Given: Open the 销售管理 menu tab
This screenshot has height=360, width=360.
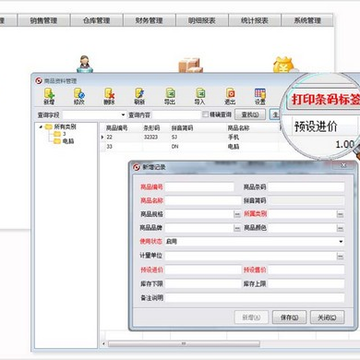Looking at the screenshot, I should tap(44, 20).
